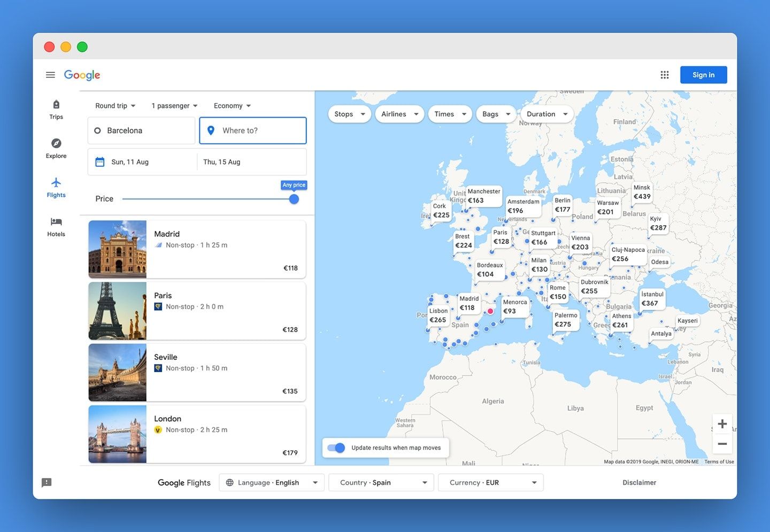Expand the Round trip dropdown
770x532 pixels.
point(115,106)
